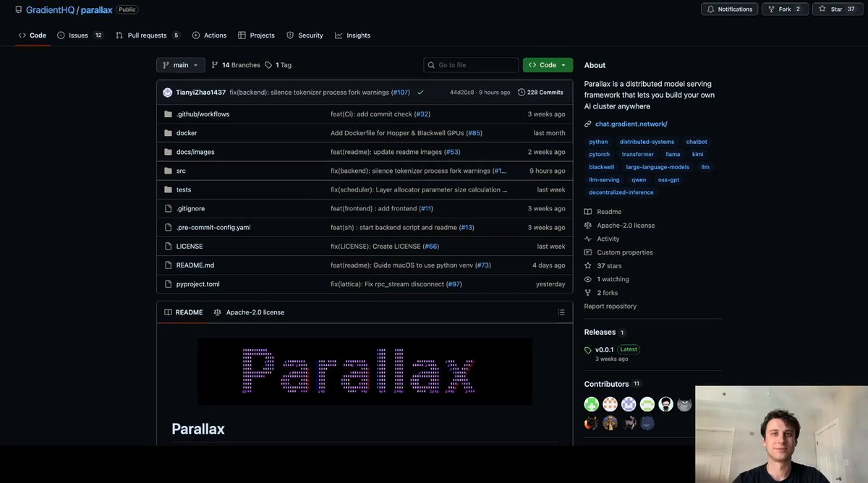Click the README book icon
This screenshot has width=868, height=483.
[168, 312]
